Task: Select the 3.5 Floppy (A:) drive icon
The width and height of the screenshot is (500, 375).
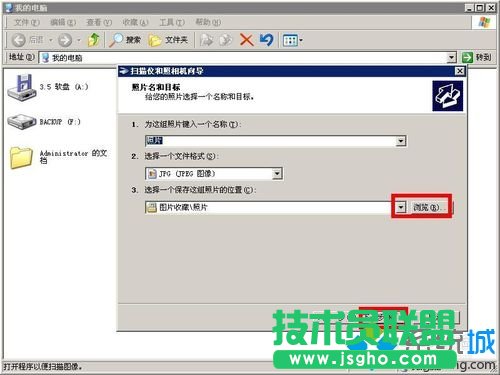Action: (x=22, y=88)
